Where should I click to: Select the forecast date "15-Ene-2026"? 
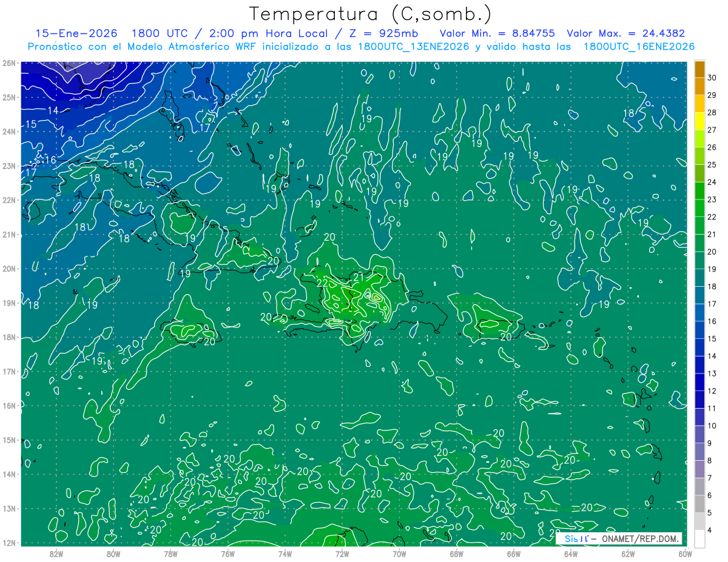pyautogui.click(x=75, y=33)
